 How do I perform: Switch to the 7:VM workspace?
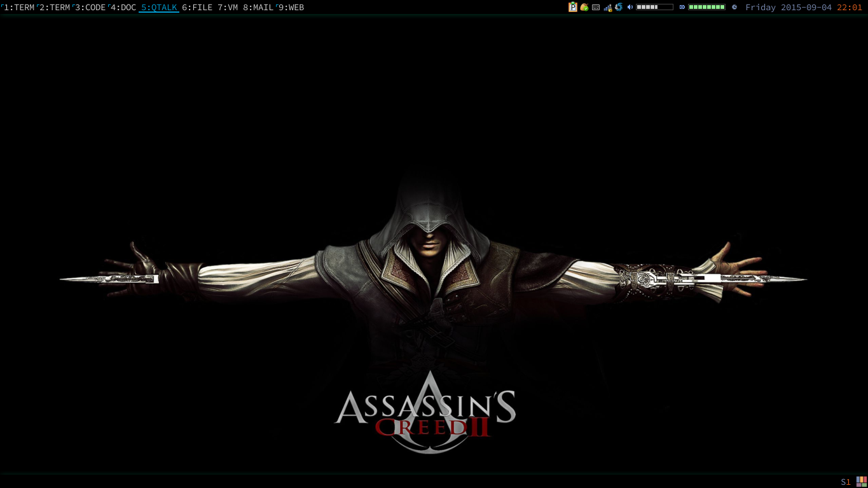coord(228,8)
